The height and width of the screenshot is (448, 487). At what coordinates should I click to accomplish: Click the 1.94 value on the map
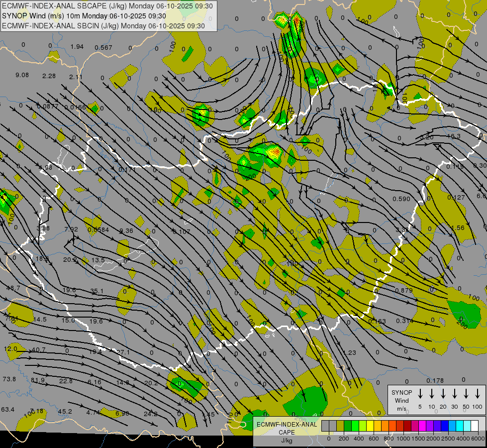click(77, 47)
